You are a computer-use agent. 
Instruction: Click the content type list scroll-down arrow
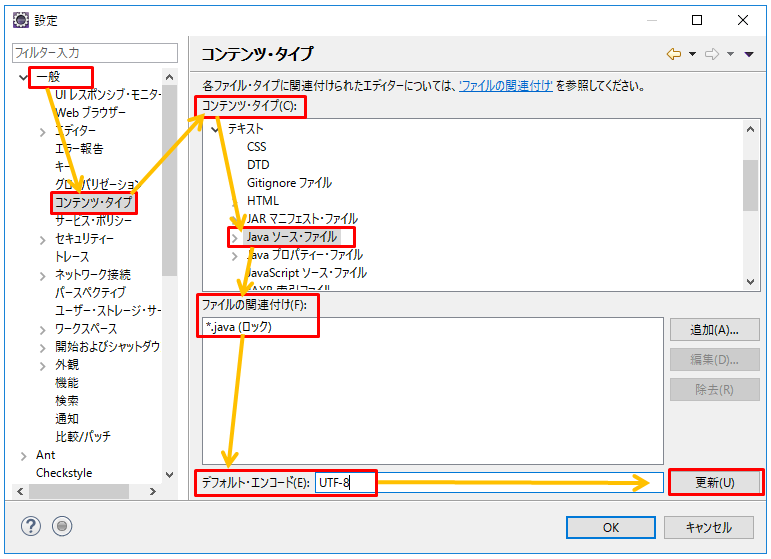[x=750, y=282]
